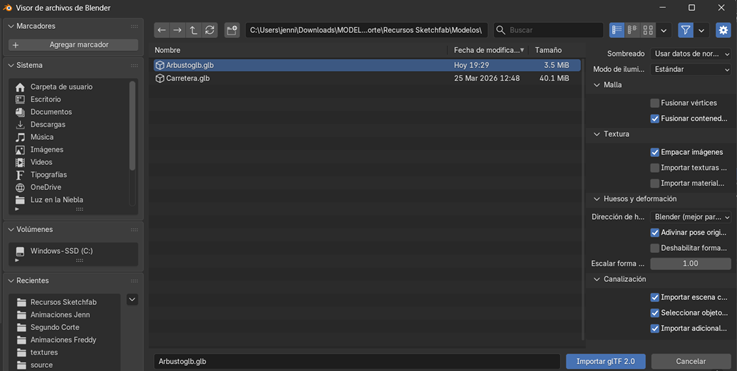The width and height of the screenshot is (737, 371).
Task: Enable Importar material... checkbox
Action: point(655,183)
